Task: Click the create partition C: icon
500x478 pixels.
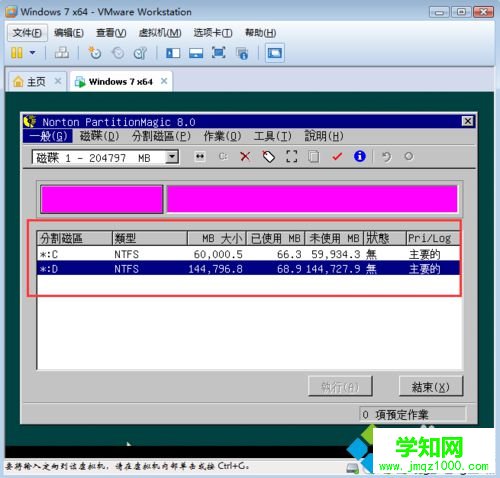Action: [223, 156]
